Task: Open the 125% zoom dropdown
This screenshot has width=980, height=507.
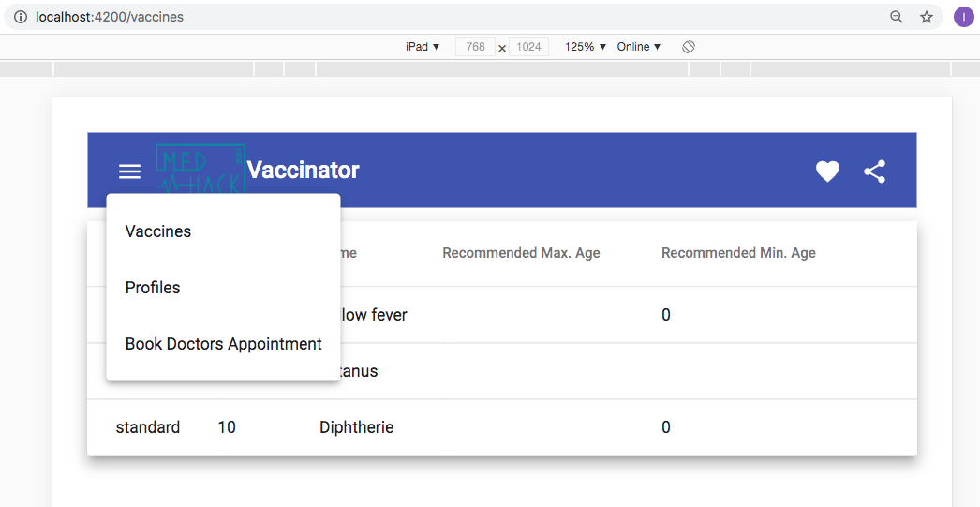Action: click(x=586, y=47)
